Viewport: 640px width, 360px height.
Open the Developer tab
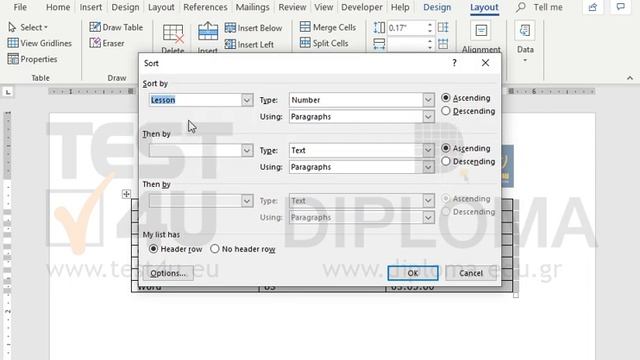[362, 7]
